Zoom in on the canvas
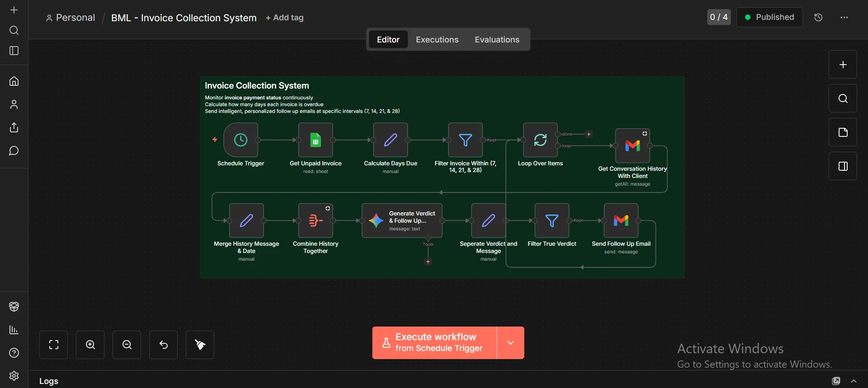This screenshot has height=388, width=868. [x=90, y=345]
